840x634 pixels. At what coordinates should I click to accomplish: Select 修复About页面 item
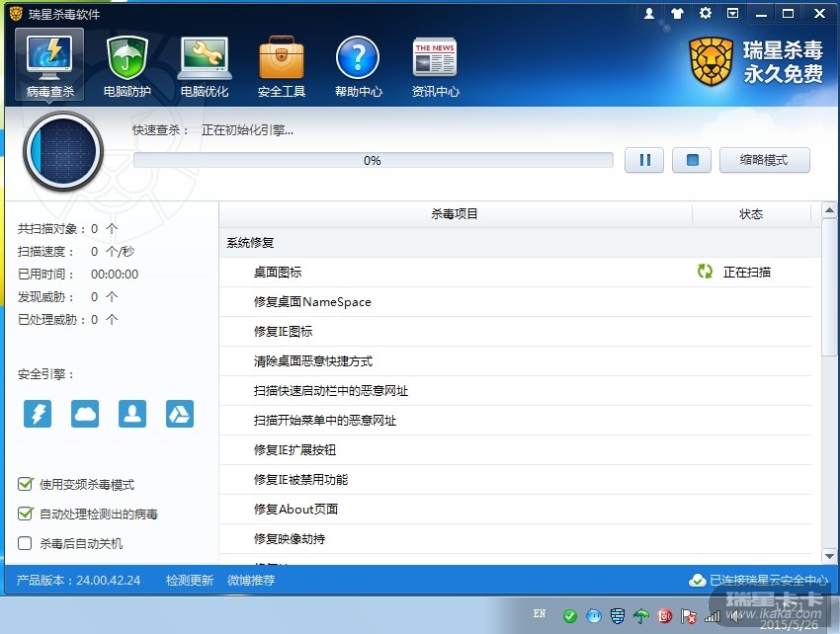click(515, 510)
